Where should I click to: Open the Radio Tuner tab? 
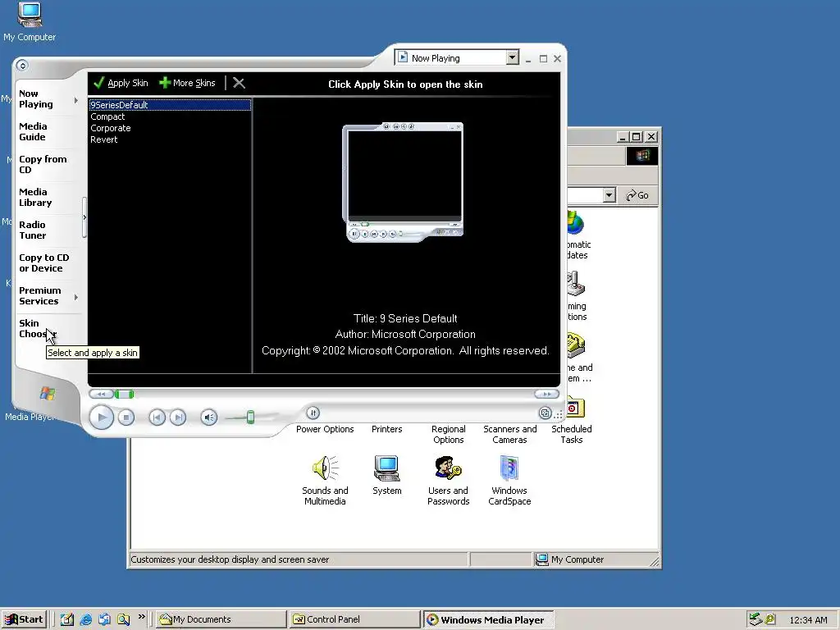pyautogui.click(x=33, y=230)
